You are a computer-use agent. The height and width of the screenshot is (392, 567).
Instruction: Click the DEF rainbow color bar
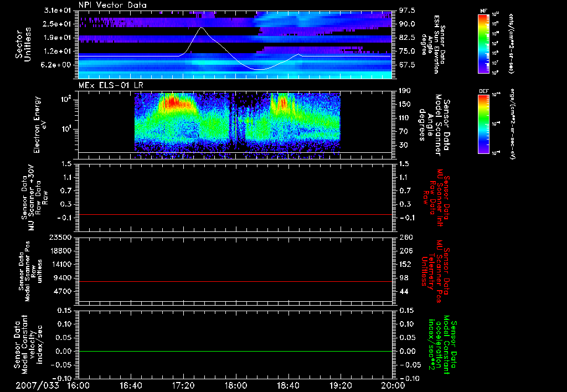coord(483,124)
